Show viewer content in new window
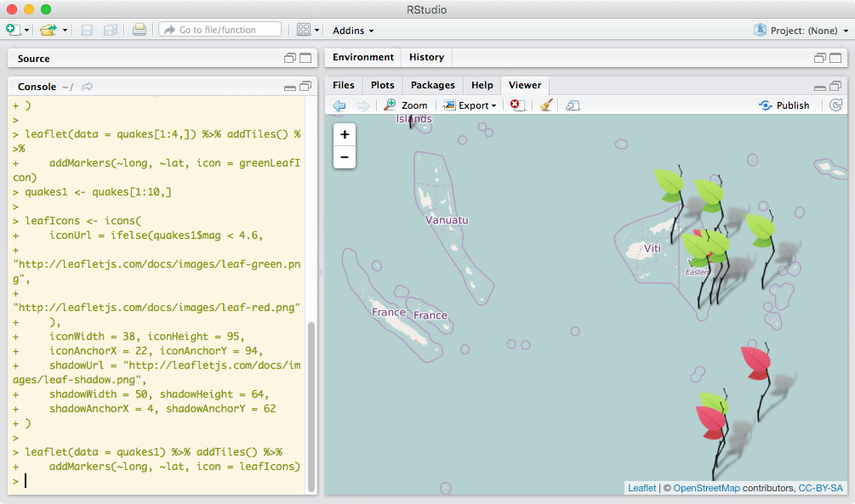Viewport: 855px width, 504px height. coord(573,105)
